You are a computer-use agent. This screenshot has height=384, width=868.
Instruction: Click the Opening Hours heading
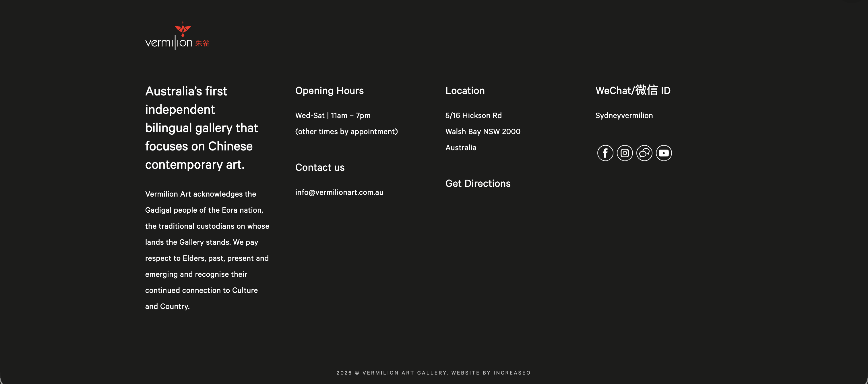tap(329, 91)
